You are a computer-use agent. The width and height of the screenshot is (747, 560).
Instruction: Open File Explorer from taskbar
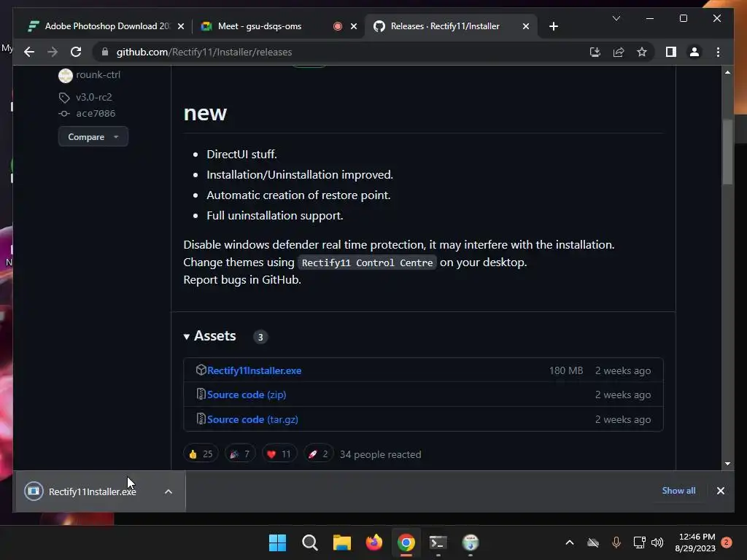[x=341, y=542]
